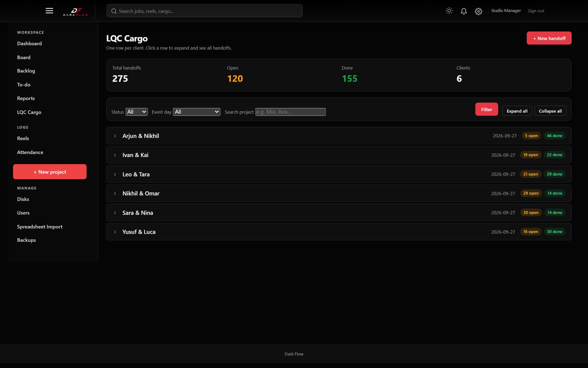The width and height of the screenshot is (588, 368).
Task: Open Board from sidebar
Action: pos(24,57)
